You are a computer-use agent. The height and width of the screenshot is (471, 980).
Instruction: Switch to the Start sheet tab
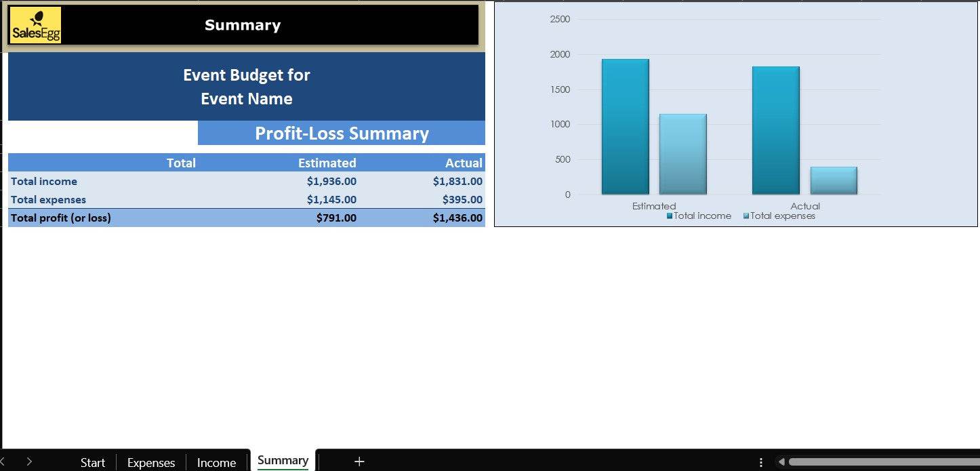click(x=93, y=462)
